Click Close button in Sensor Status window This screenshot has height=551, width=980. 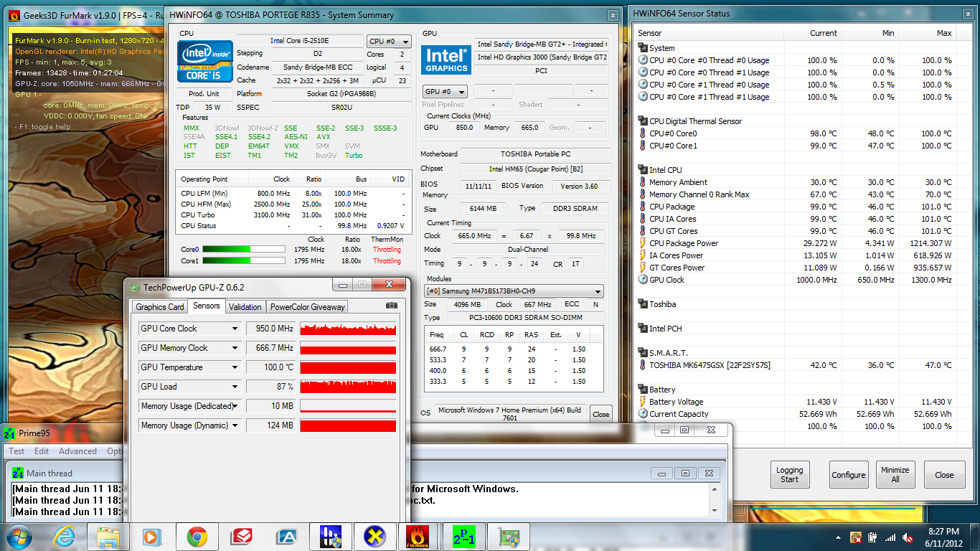(944, 475)
